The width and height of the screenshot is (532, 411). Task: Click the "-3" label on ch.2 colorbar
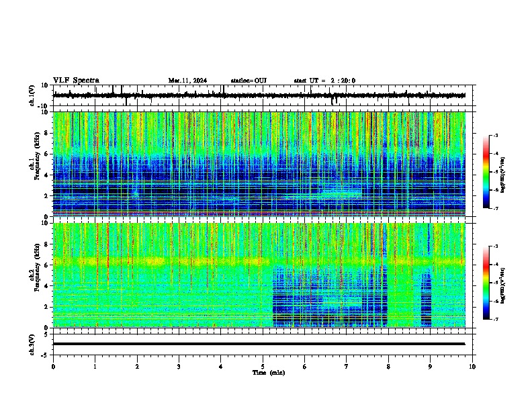tap(496, 246)
